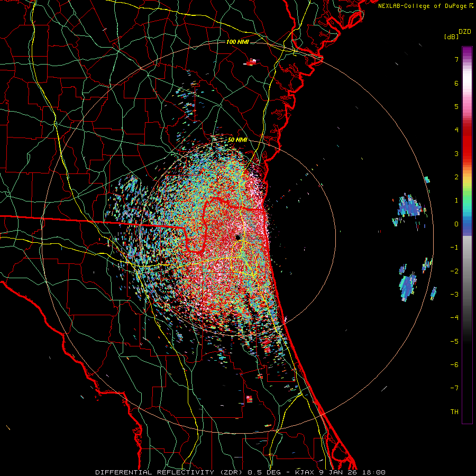Click the 3 value on color scale

[x=456, y=153]
